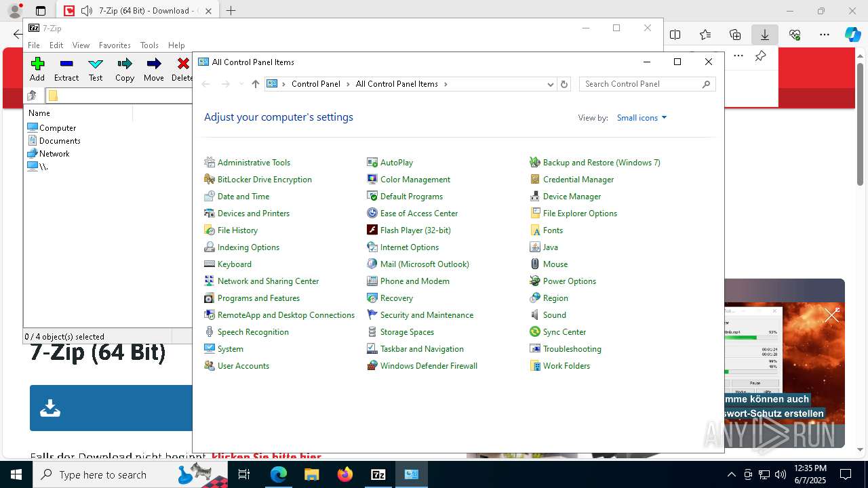The height and width of the screenshot is (488, 868).
Task: Open Administrative Tools
Action: pyautogui.click(x=254, y=163)
